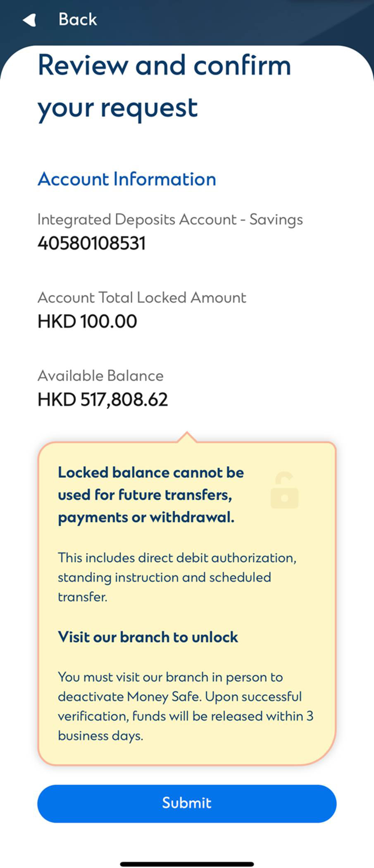Tap the back arrow icon

click(x=29, y=20)
